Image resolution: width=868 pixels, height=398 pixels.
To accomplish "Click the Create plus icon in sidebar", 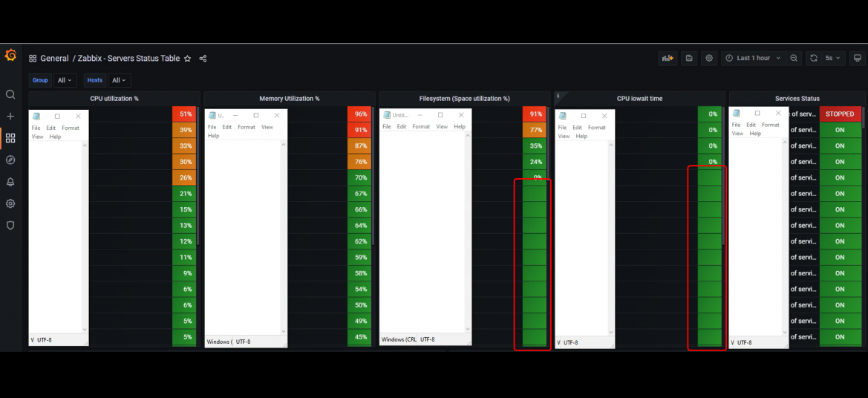I will pyautogui.click(x=10, y=117).
